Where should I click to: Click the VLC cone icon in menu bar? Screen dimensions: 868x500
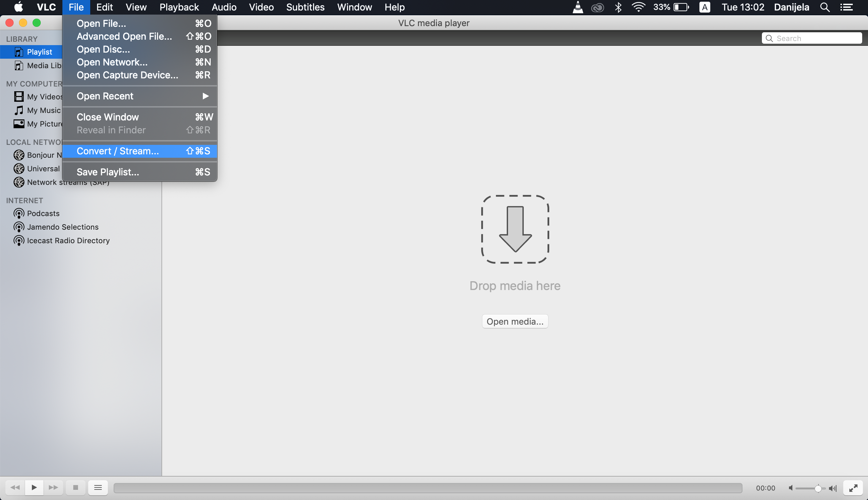pyautogui.click(x=578, y=7)
